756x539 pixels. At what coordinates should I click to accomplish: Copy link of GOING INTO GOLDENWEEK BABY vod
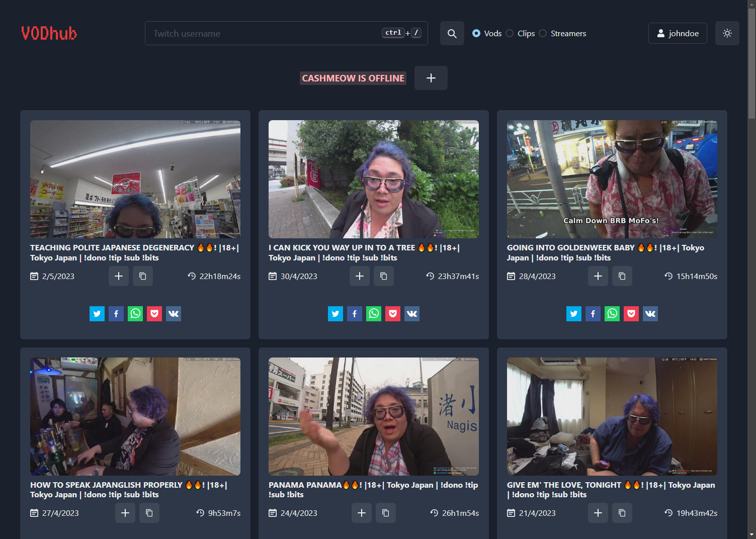tap(622, 276)
